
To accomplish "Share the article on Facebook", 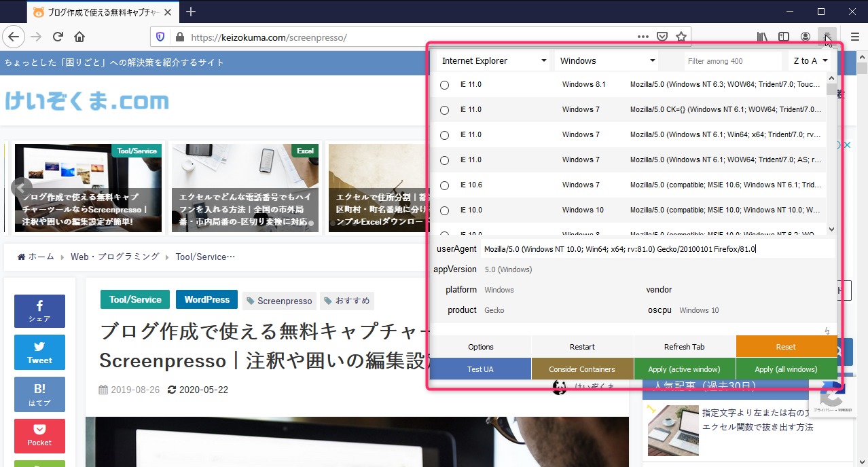I will (x=39, y=311).
